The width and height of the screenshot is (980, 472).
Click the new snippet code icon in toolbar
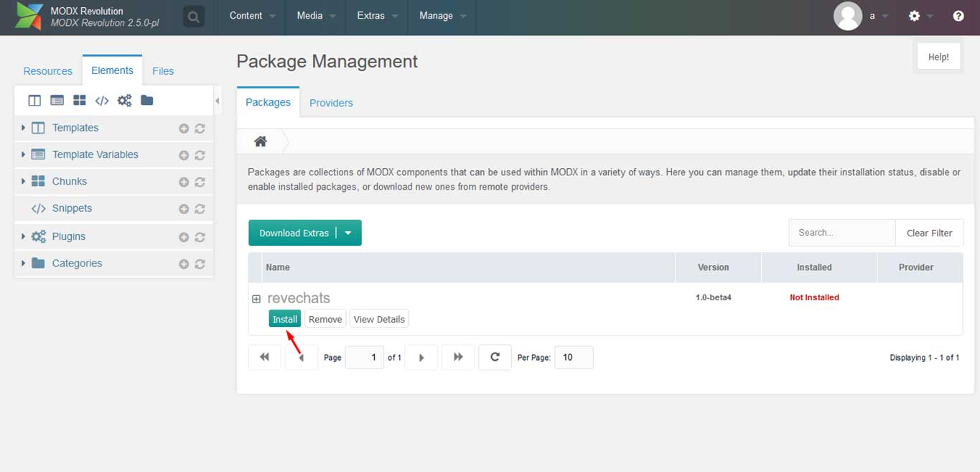point(102,101)
